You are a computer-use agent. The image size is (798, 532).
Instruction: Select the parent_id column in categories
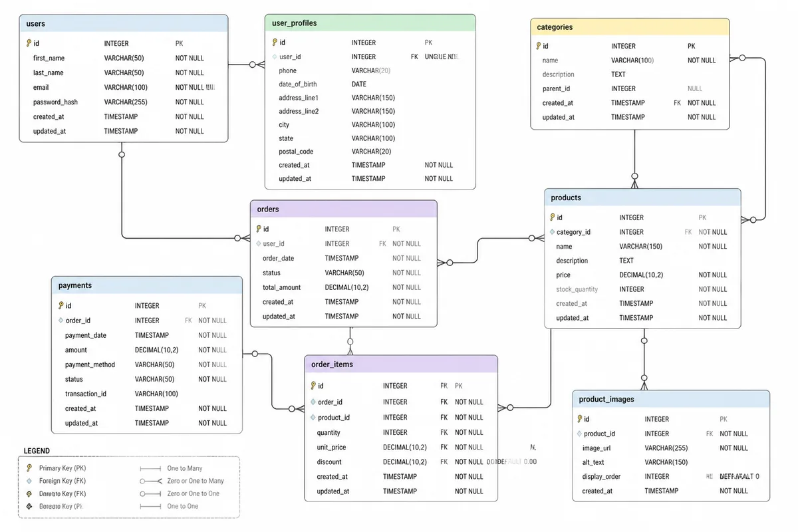click(x=556, y=88)
